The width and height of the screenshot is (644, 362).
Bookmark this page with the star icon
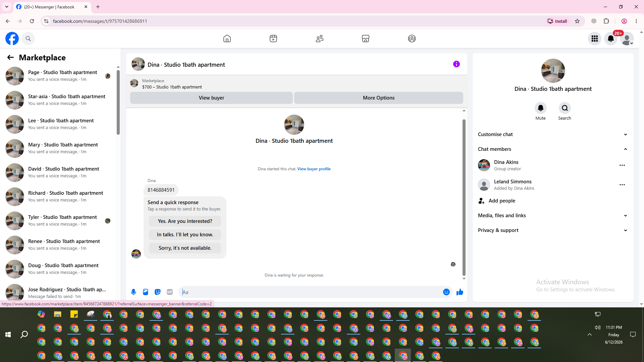pos(577,21)
